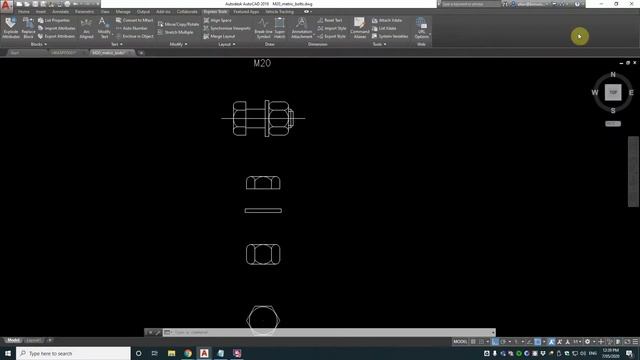640x360 pixels.
Task: Open the Windows notification center
Action: [629, 353]
